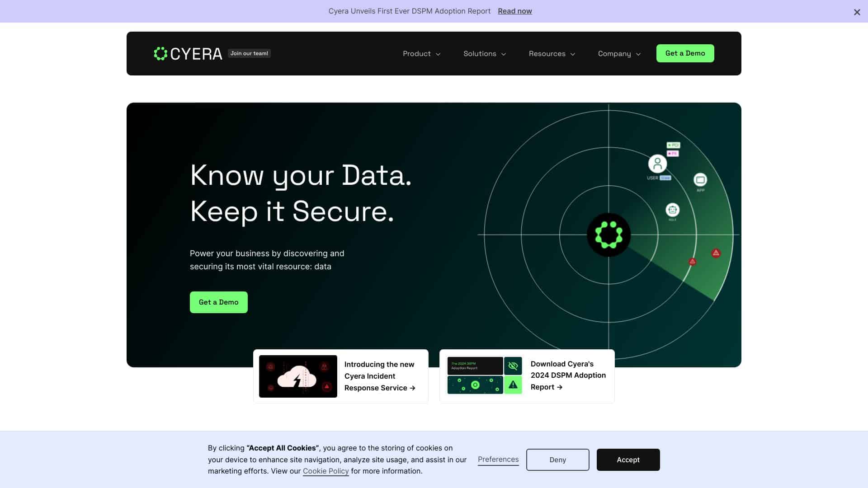Click the Incident Response cloud thumbnail
This screenshot has width=868, height=488.
(x=297, y=376)
